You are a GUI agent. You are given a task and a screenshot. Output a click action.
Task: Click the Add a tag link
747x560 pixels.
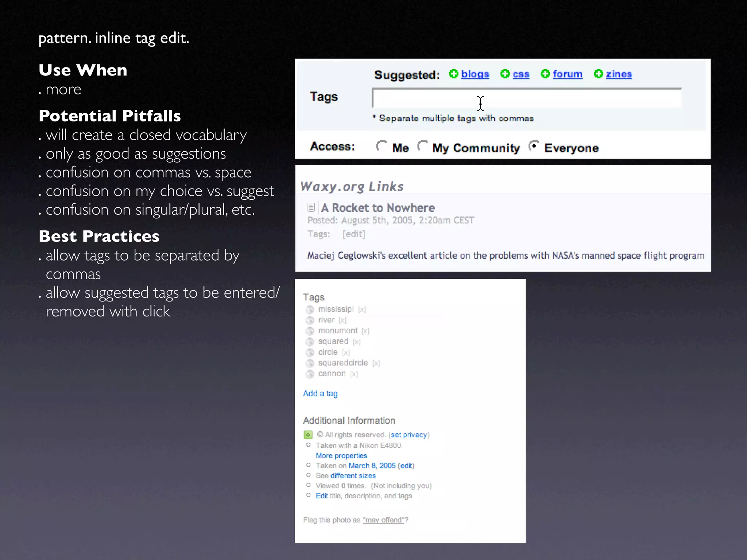click(320, 393)
